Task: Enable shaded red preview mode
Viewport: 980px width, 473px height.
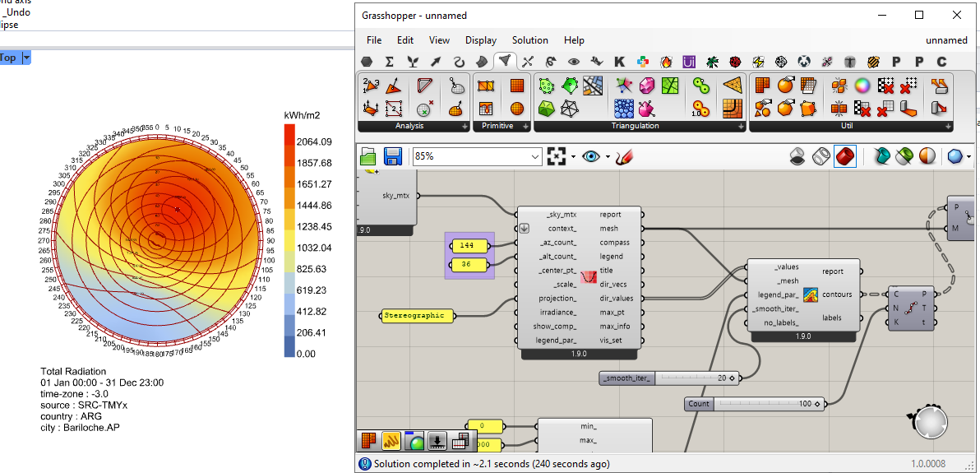Action: [x=844, y=156]
